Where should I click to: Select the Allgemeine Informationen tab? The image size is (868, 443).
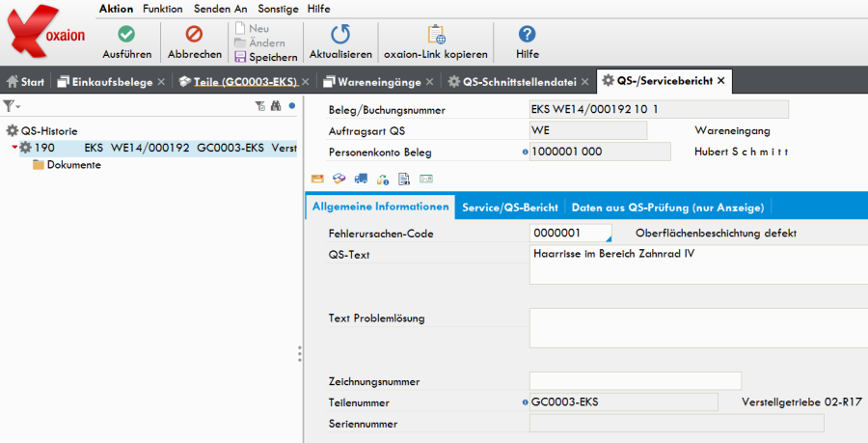[x=380, y=207]
